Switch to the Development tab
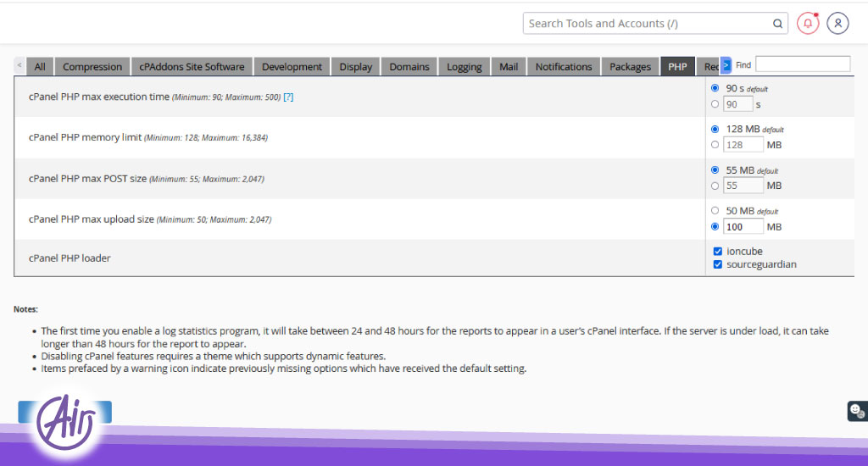Image resolution: width=868 pixels, height=466 pixels. 292,66
